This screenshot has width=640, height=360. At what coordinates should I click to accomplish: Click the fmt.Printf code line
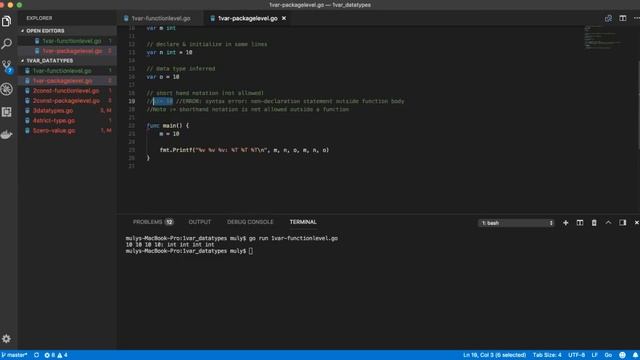pos(244,150)
